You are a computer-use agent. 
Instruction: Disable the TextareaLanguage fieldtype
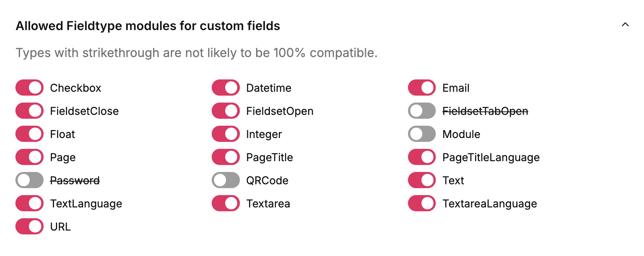[x=422, y=204]
